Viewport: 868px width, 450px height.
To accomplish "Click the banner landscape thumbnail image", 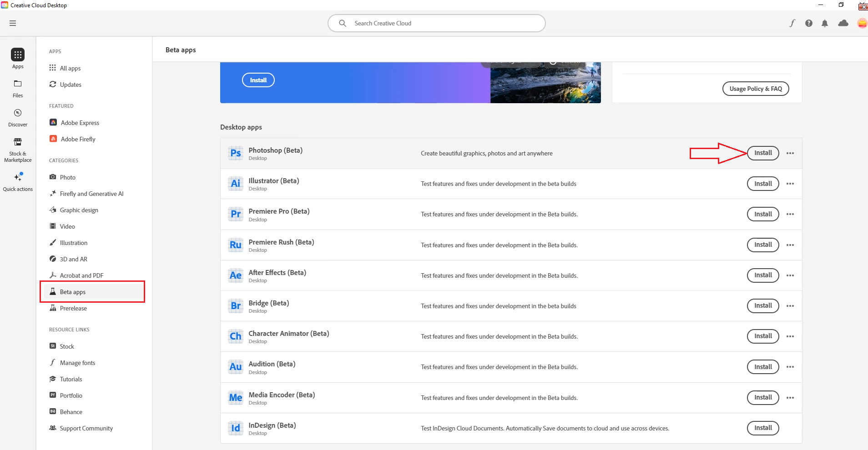I will coord(545,83).
